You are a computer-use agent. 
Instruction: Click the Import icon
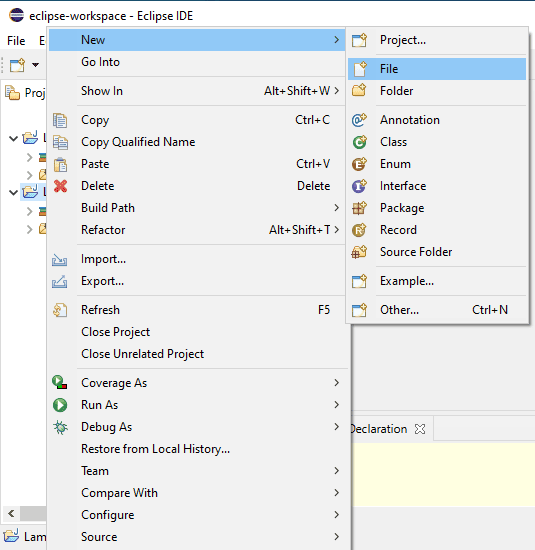60,260
